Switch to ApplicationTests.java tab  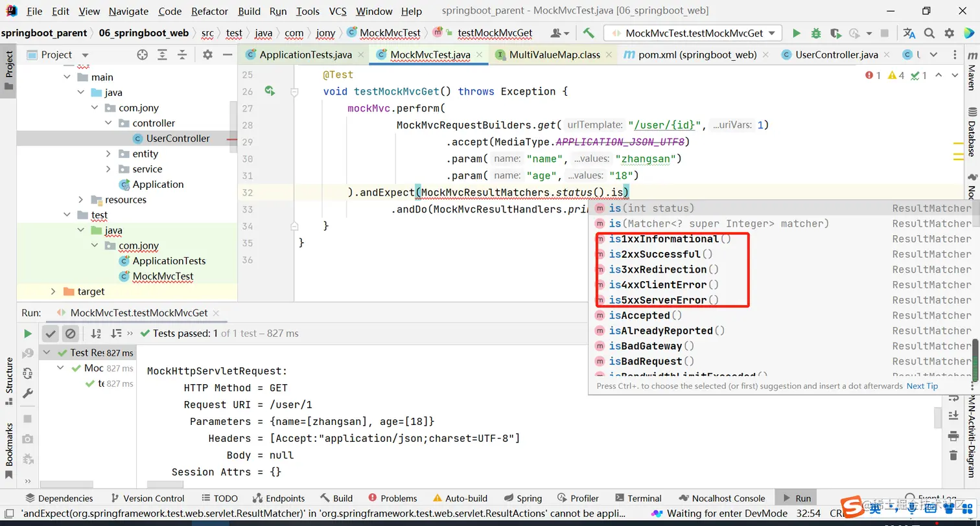coord(305,55)
